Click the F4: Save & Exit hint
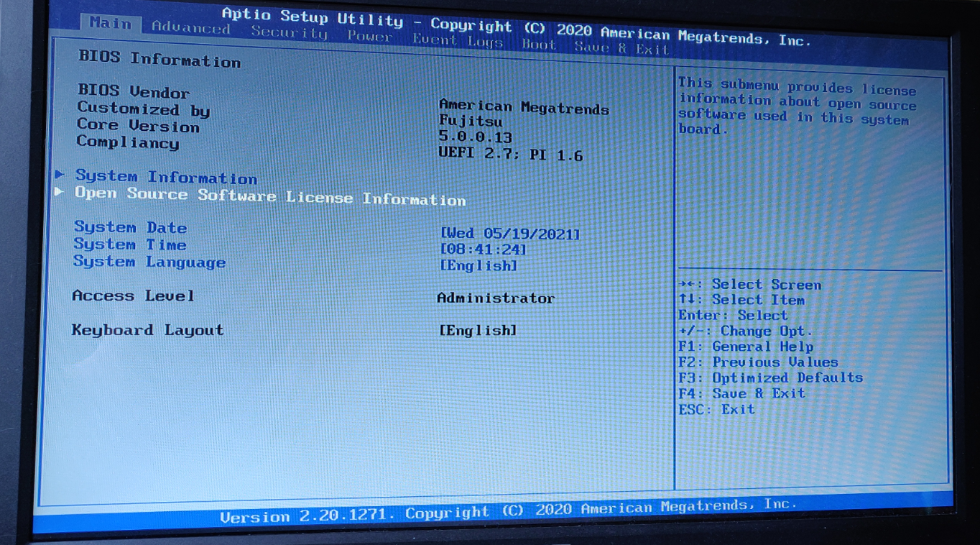Image resolution: width=980 pixels, height=545 pixels. (x=741, y=393)
